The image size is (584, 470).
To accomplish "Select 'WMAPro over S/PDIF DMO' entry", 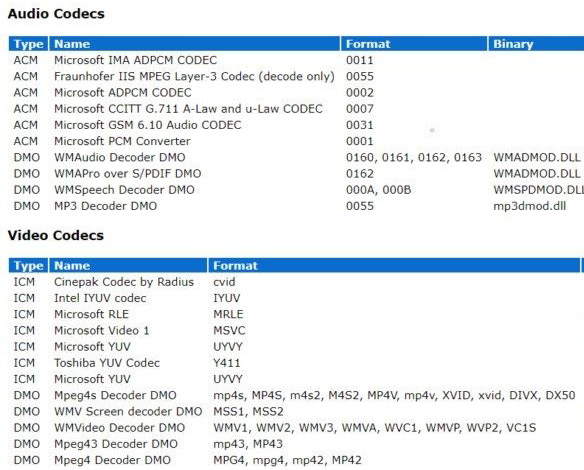I will click(x=127, y=174).
